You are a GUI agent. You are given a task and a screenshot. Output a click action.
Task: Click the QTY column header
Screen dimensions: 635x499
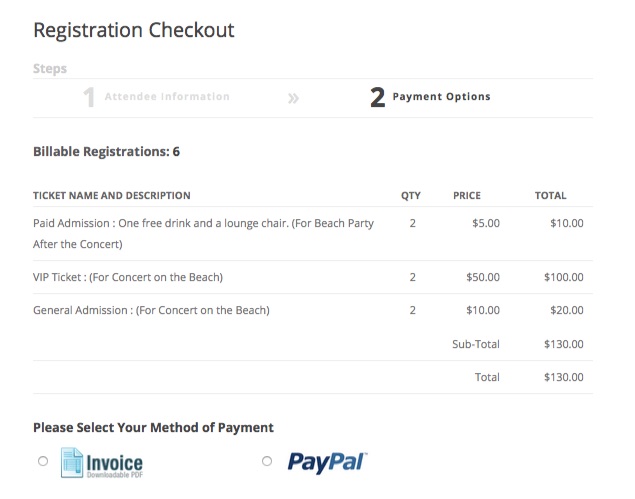pyautogui.click(x=411, y=196)
